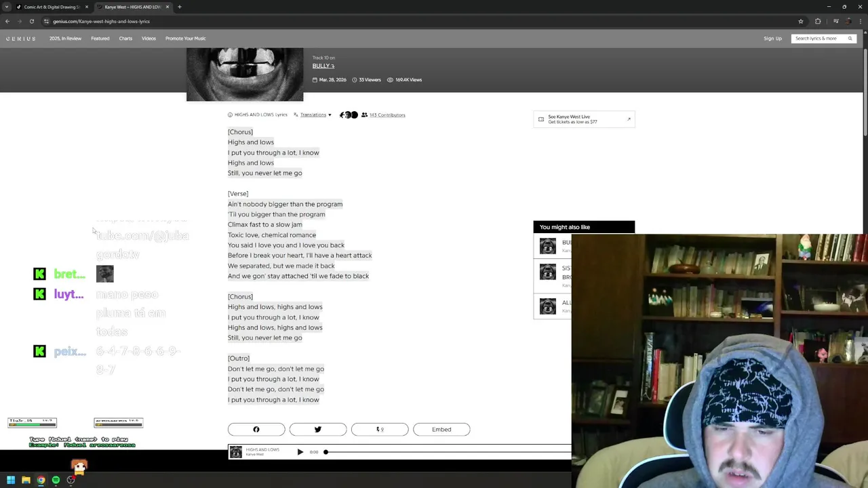The height and width of the screenshot is (488, 868).
Task: Click the pyong button below lyrics
Action: pos(380,429)
